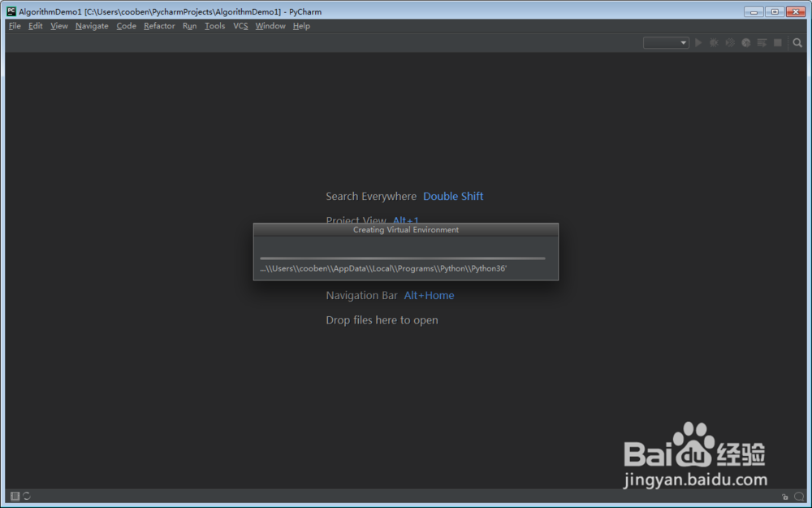The width and height of the screenshot is (812, 508).
Task: Click the Search Everywhere magnifier icon
Action: 797,43
